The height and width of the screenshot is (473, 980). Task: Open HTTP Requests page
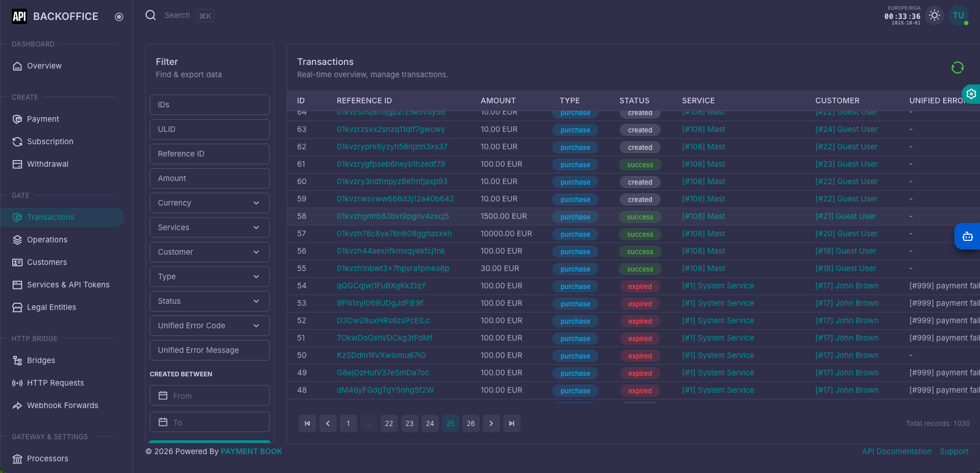(62, 383)
